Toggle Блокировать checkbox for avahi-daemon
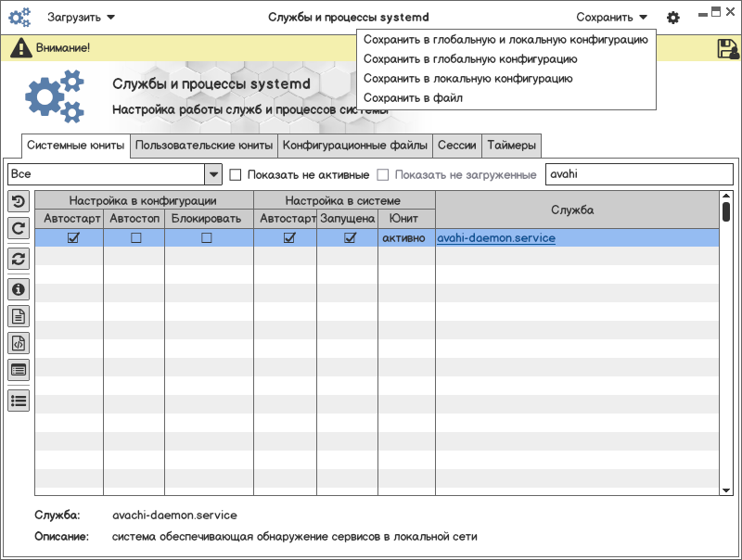This screenshot has height=560, width=742. [207, 238]
